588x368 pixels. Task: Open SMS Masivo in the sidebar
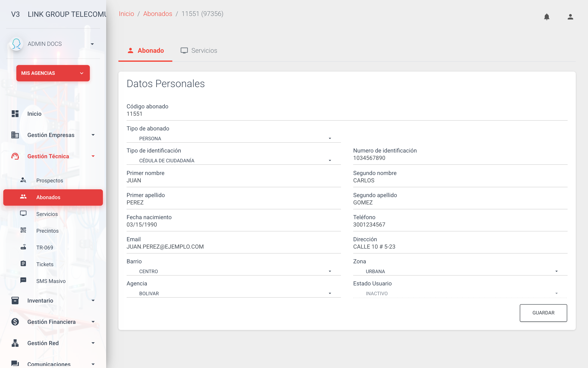[53, 281]
